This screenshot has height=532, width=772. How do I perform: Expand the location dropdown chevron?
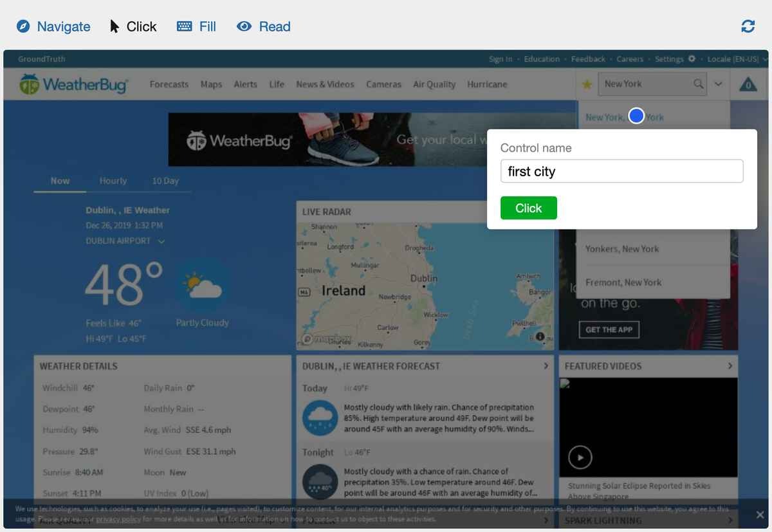click(718, 84)
